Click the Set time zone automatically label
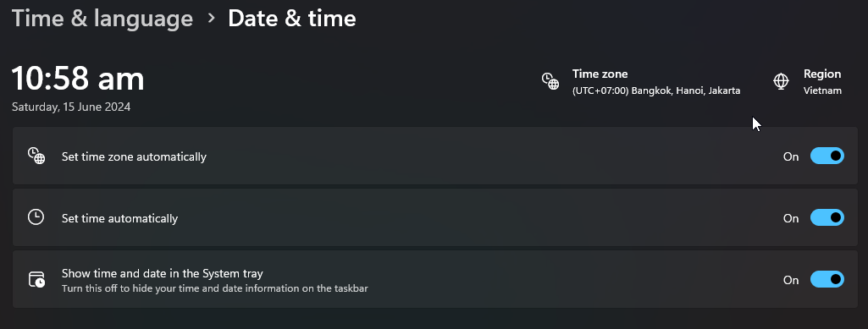Viewport: 868px width, 329px height. pos(134,156)
